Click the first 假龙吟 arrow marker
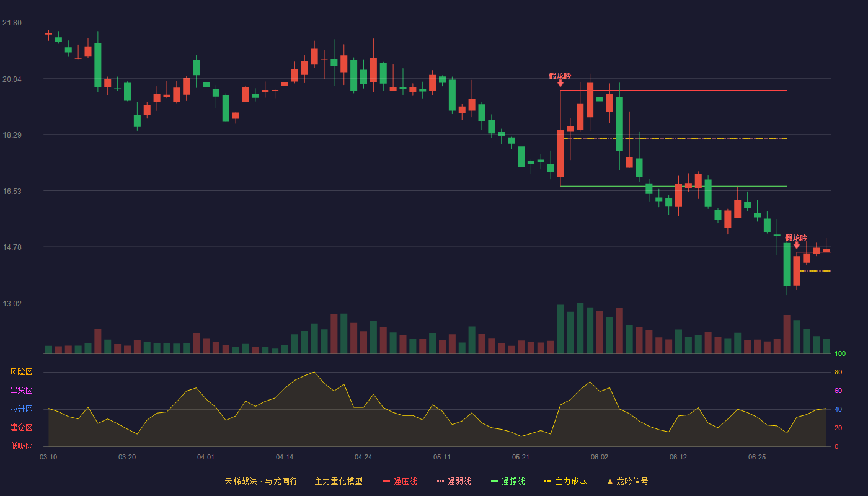Viewport: 868px width, 496px height. (x=560, y=83)
